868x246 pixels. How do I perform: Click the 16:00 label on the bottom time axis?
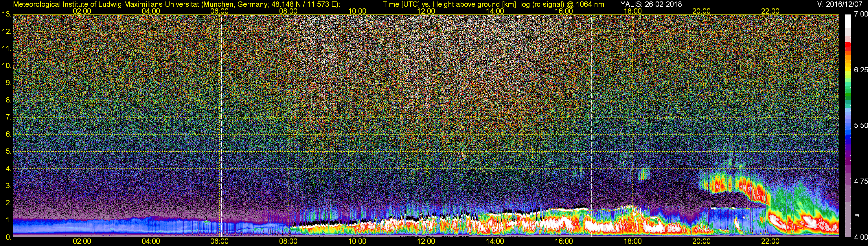coord(564,241)
